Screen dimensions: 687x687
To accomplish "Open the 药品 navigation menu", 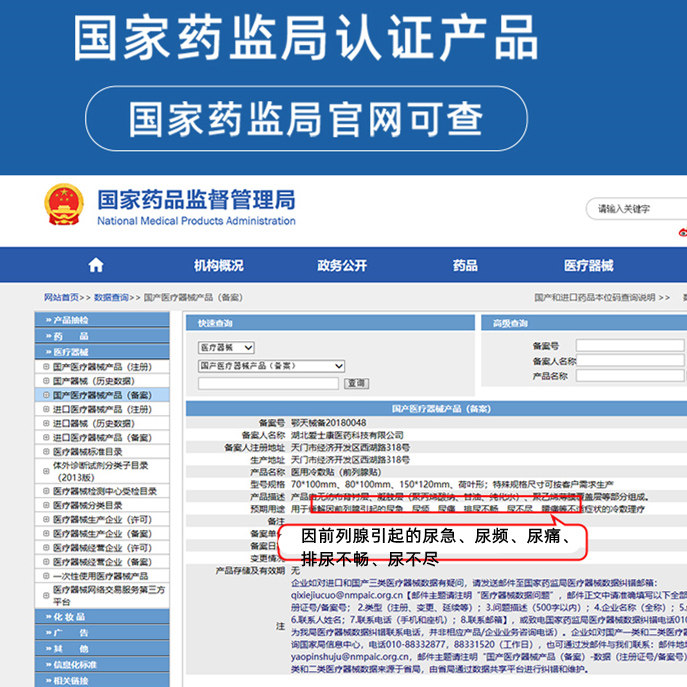I will pyautogui.click(x=465, y=266).
